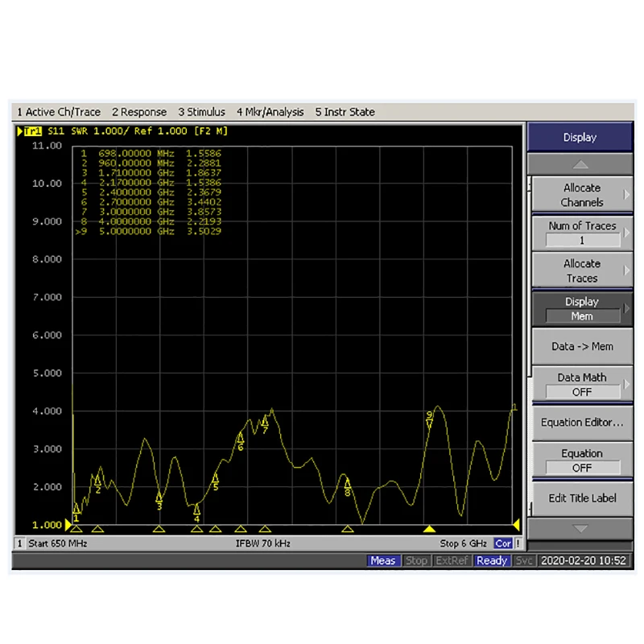
Task: Click marker 5 on the trace
Action: [216, 481]
